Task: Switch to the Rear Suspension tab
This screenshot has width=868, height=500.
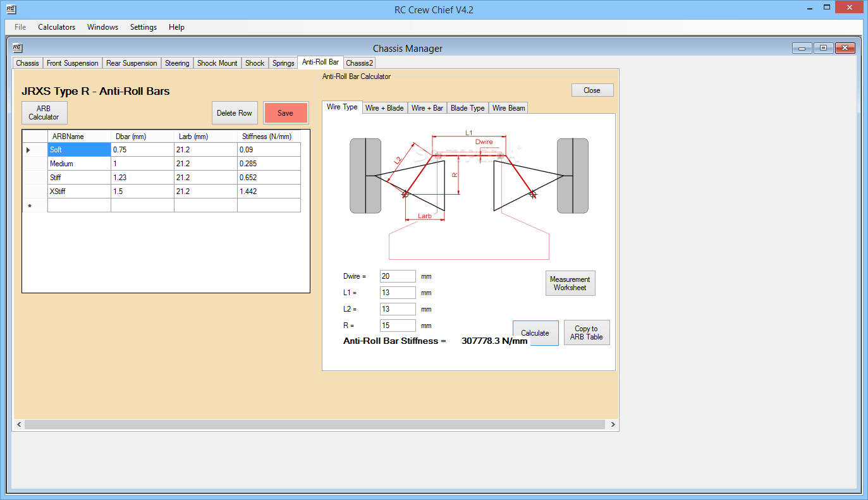Action: click(x=131, y=63)
